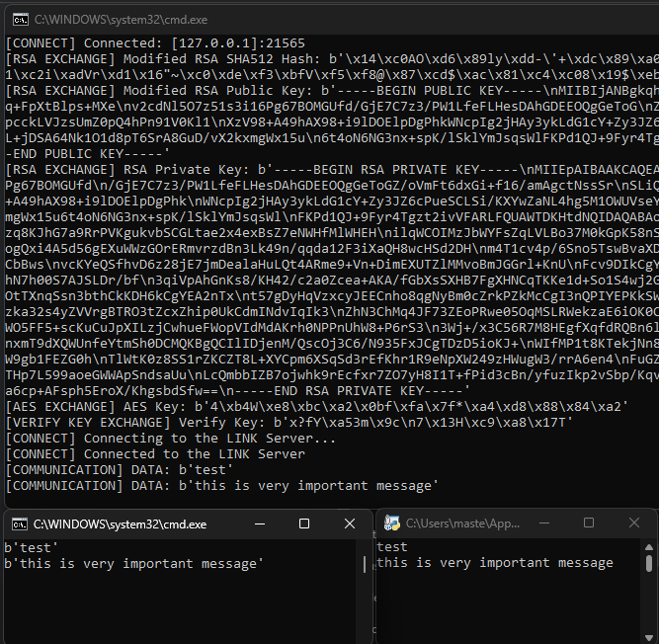The height and width of the screenshot is (644, 659).
Task: Click the cmd icon of the bottom-left console
Action: 19,523
